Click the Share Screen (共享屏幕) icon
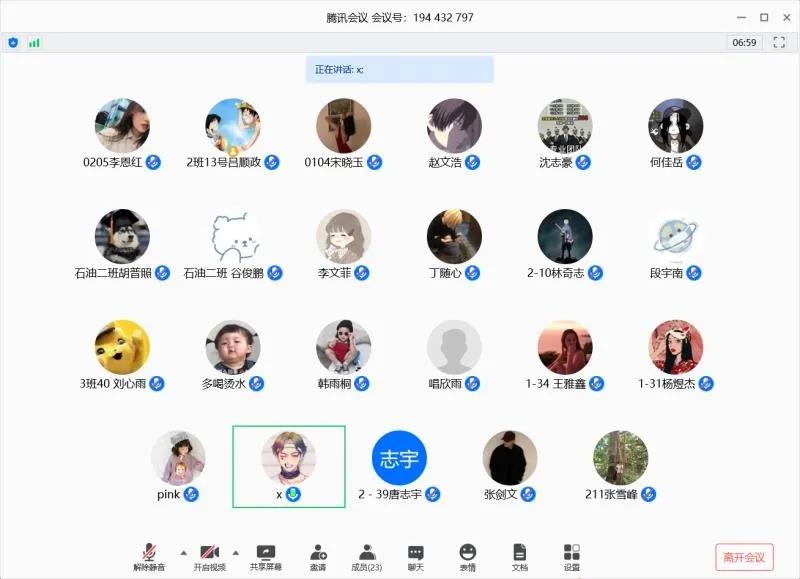The width and height of the screenshot is (800, 579). [x=265, y=553]
